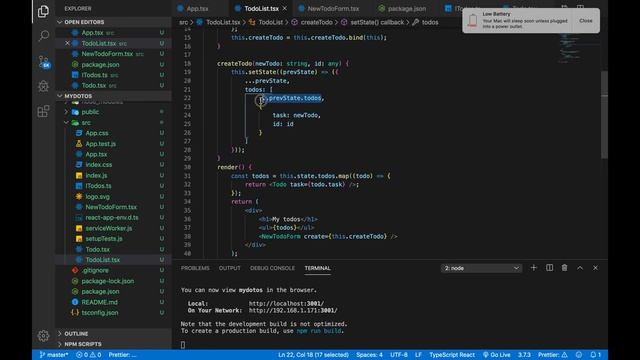
Task: Open package-lock.json in file tree
Action: pos(107,281)
